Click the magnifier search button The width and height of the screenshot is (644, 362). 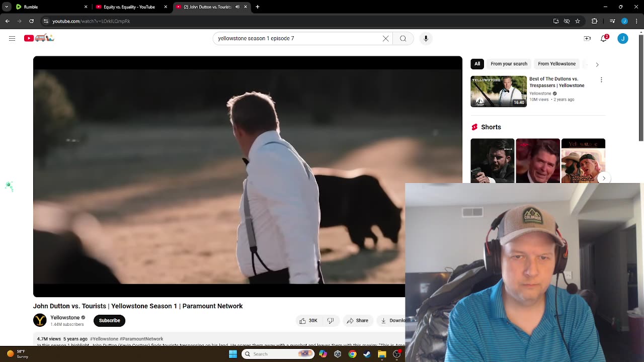[x=403, y=38]
